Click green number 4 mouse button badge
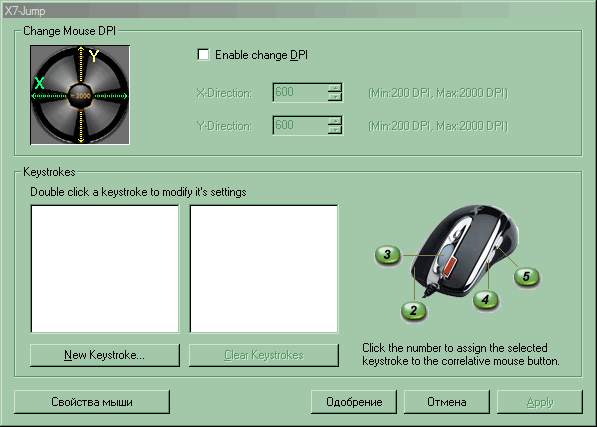 pyautogui.click(x=485, y=300)
